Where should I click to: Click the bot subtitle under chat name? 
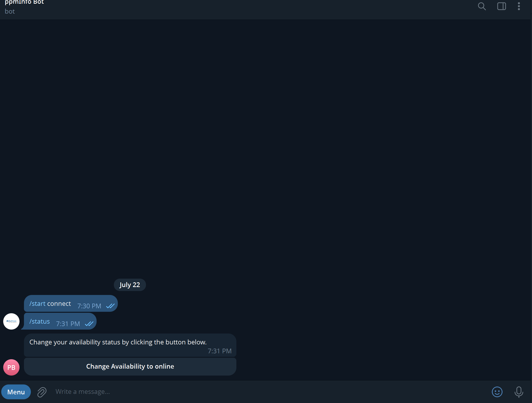point(10,11)
